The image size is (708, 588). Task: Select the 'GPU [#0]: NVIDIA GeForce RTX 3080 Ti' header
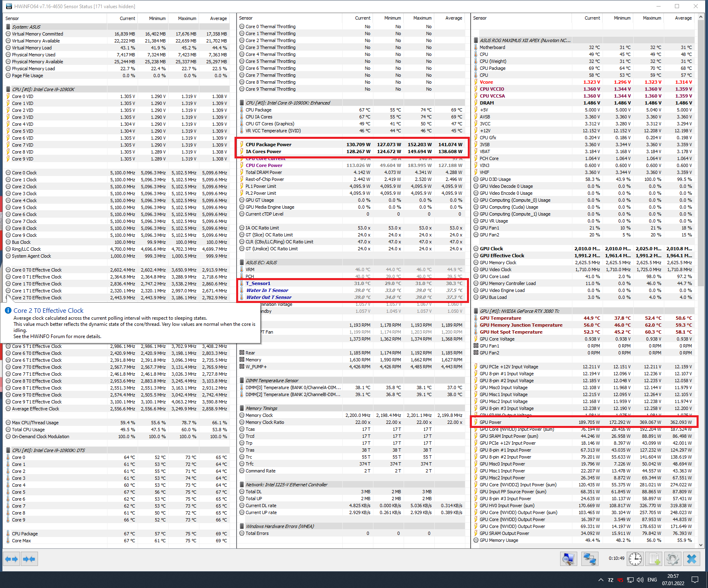click(x=583, y=311)
